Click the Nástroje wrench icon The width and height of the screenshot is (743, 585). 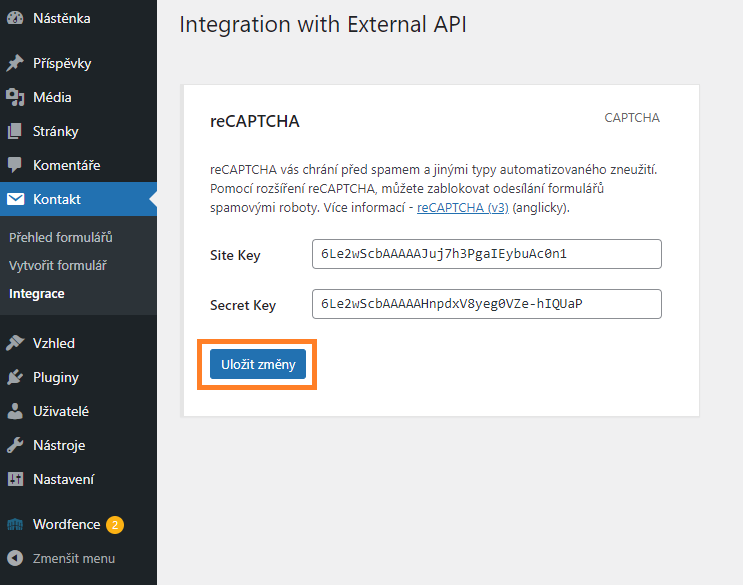15,445
